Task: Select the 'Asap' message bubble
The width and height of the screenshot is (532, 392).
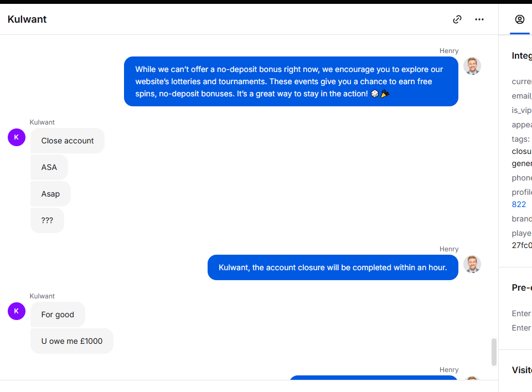Action: coord(50,194)
